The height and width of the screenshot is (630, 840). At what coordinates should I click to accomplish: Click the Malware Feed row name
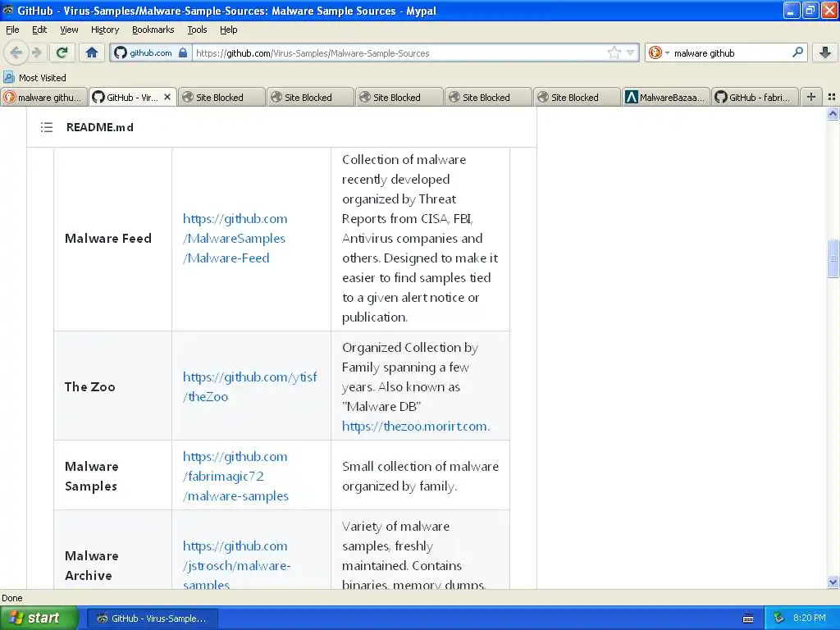[108, 239]
